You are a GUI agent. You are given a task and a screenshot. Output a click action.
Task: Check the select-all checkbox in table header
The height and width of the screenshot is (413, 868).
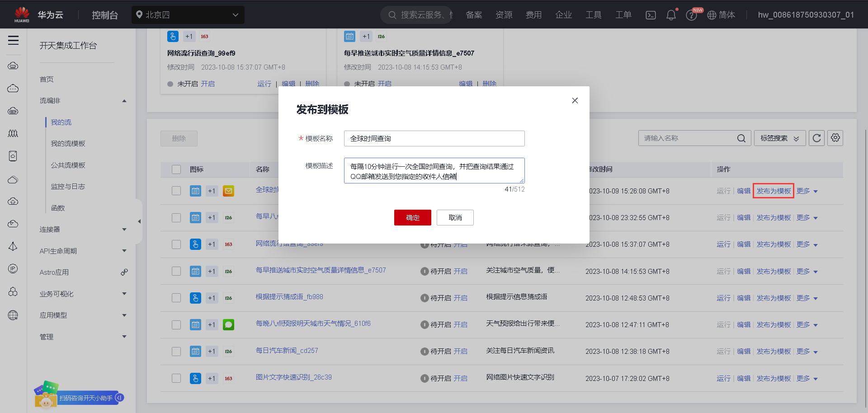(x=176, y=169)
